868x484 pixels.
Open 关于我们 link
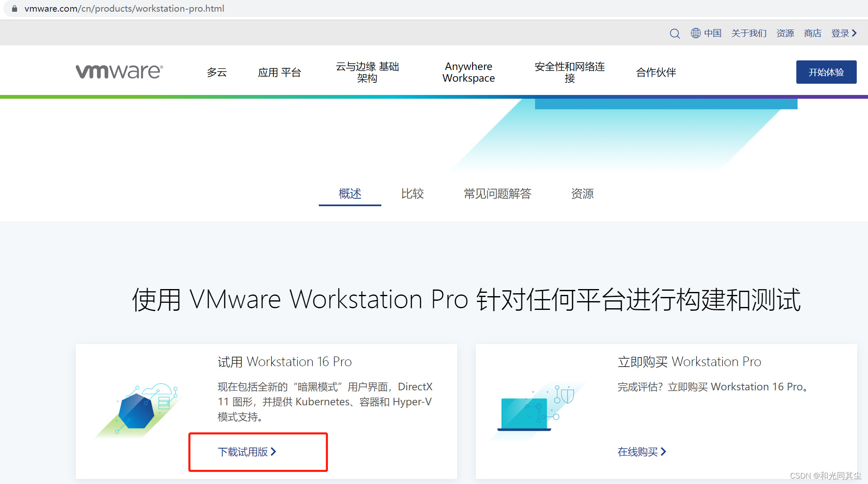coord(749,33)
